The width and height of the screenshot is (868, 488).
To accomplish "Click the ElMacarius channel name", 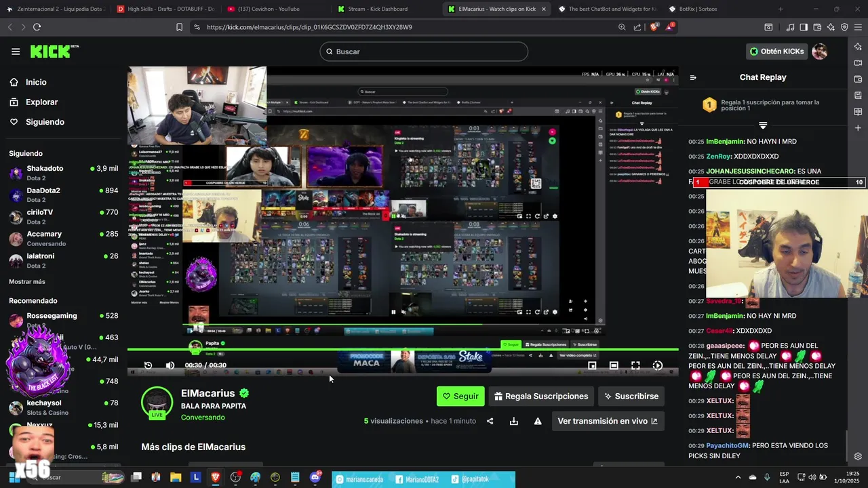I will click(208, 393).
